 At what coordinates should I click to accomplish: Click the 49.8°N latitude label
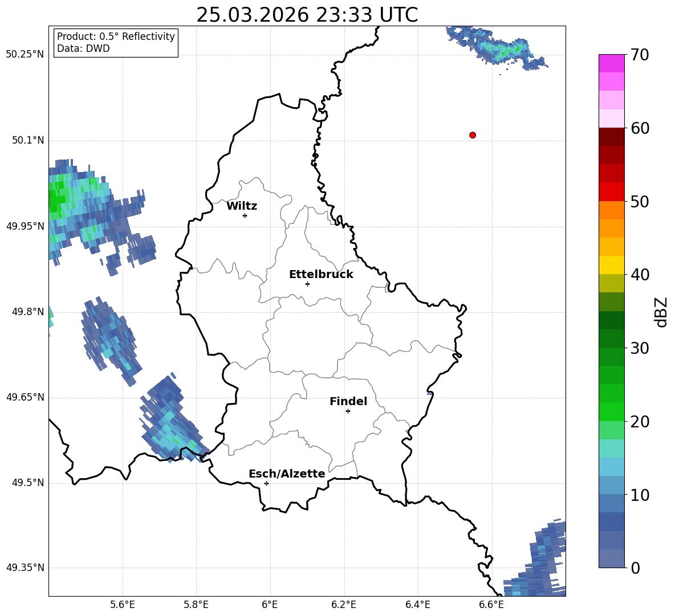click(28, 312)
